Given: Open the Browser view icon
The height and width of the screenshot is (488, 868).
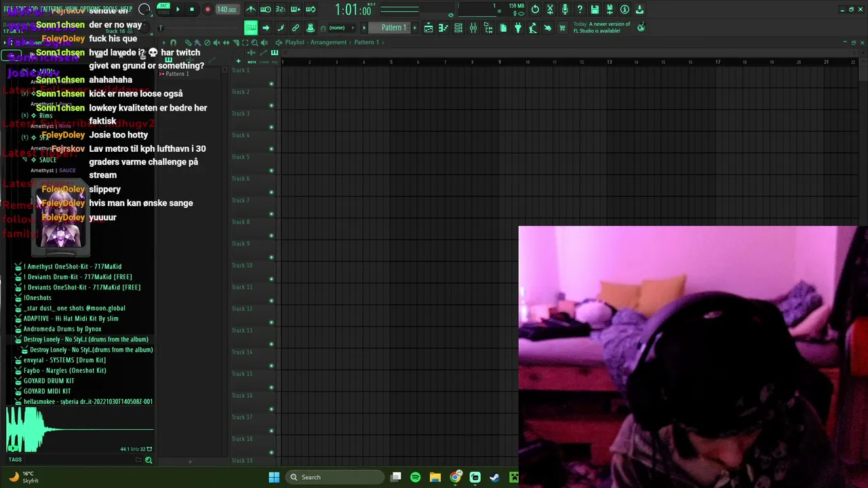Looking at the screenshot, I should pyautogui.click(x=488, y=28).
